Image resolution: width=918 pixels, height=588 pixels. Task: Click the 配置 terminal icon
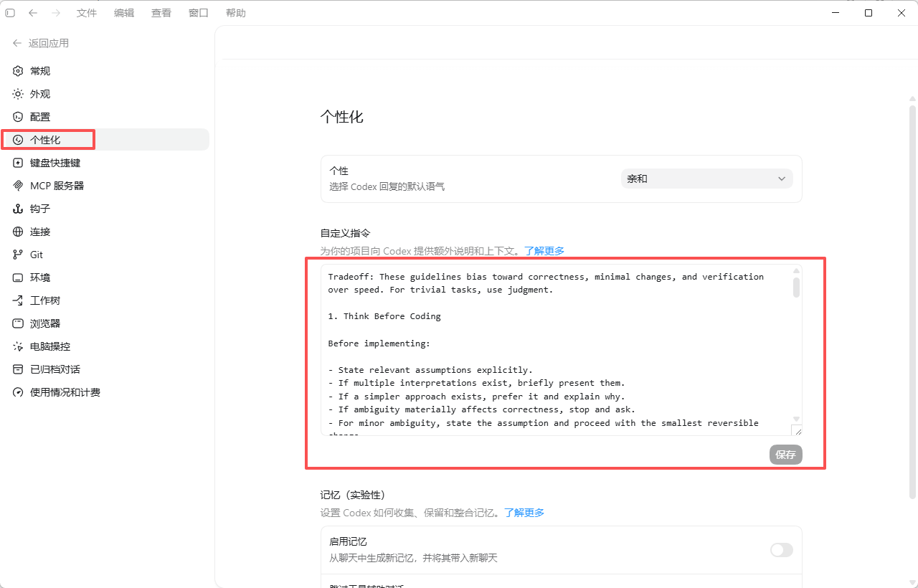click(18, 117)
